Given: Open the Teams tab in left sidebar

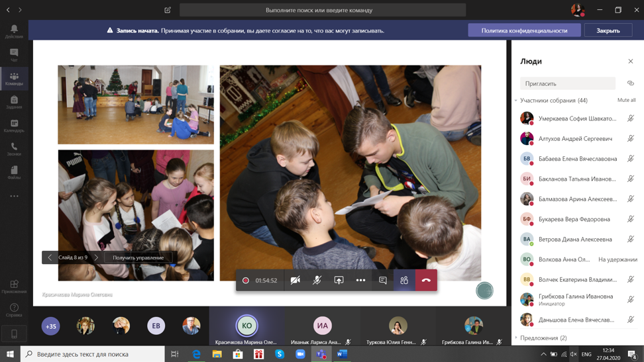Looking at the screenshot, I should click(14, 79).
